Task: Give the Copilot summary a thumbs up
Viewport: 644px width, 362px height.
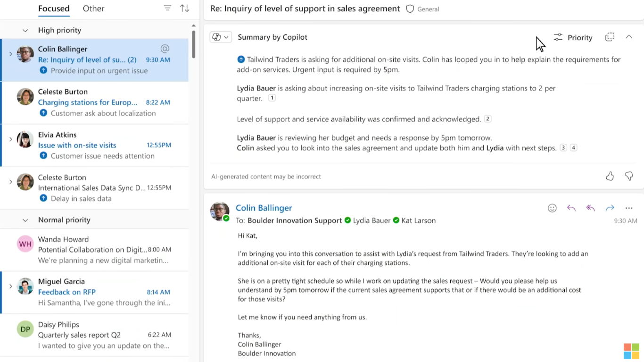Action: pyautogui.click(x=610, y=176)
